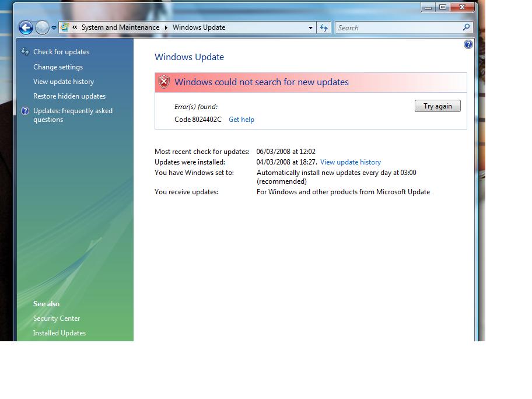Viewport: 532px width, 399px height.
Task: Open Change settings
Action: [57, 66]
